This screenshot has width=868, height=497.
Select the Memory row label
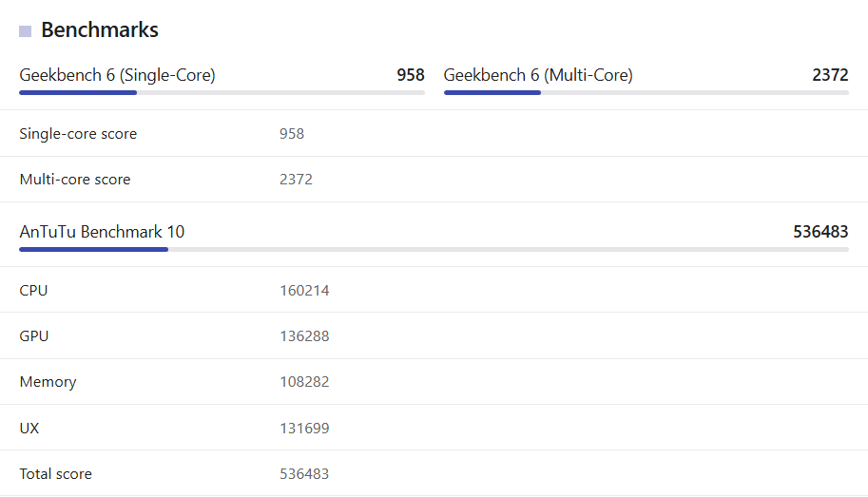[48, 382]
